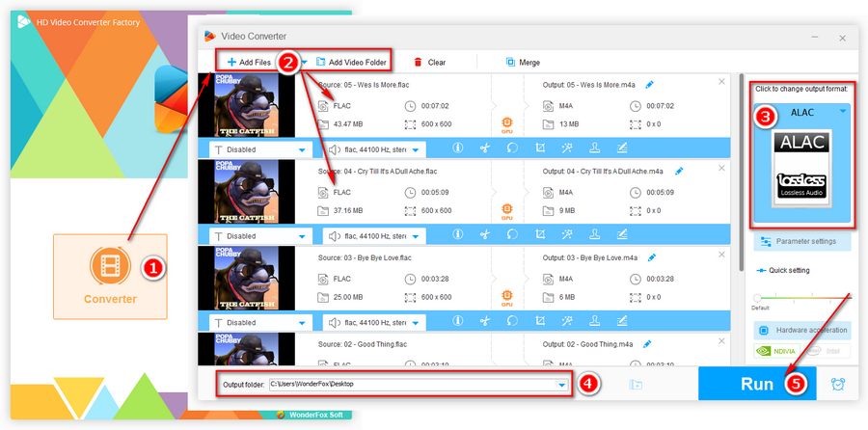Select the Wes Is More album thumbnail
Screen dimensions: 868x430
tap(247, 105)
